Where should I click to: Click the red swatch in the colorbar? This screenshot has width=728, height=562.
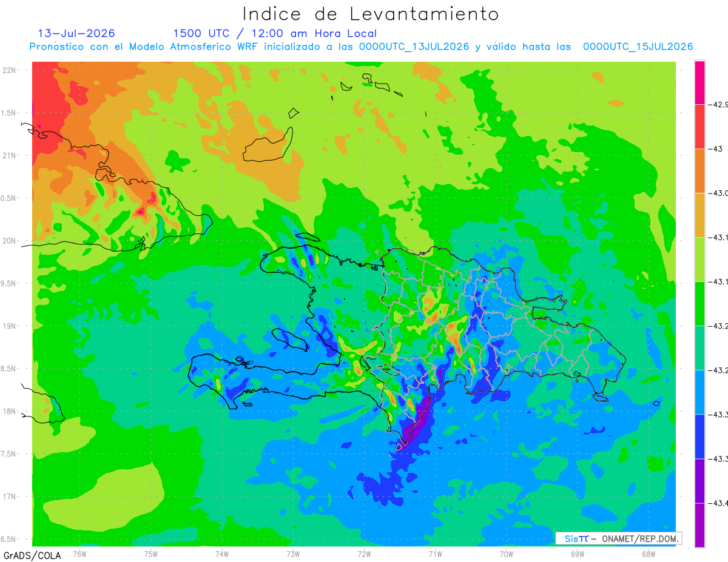699,127
